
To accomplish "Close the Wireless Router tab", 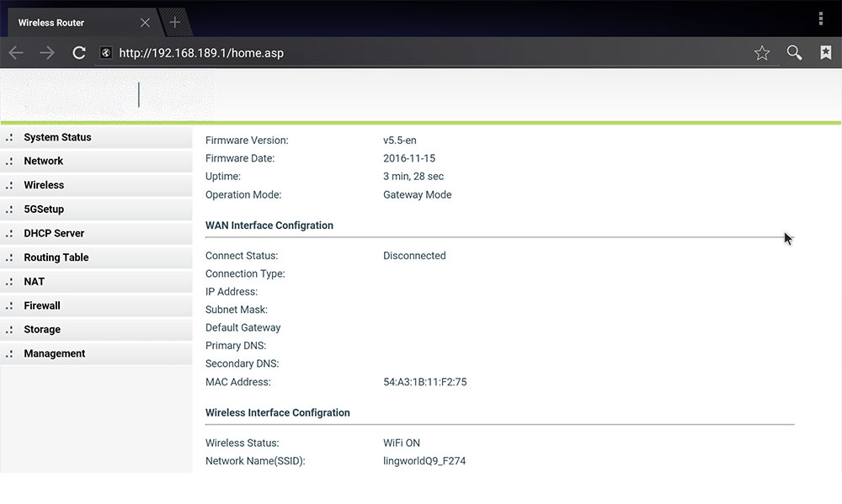I will click(145, 23).
